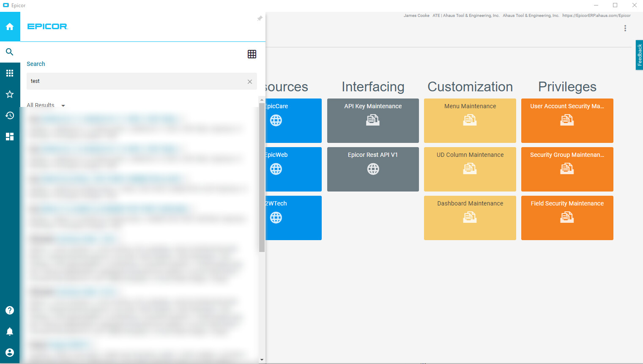643x364 pixels.
Task: Open the dashboard tiles icon in sidebar
Action: 10,137
